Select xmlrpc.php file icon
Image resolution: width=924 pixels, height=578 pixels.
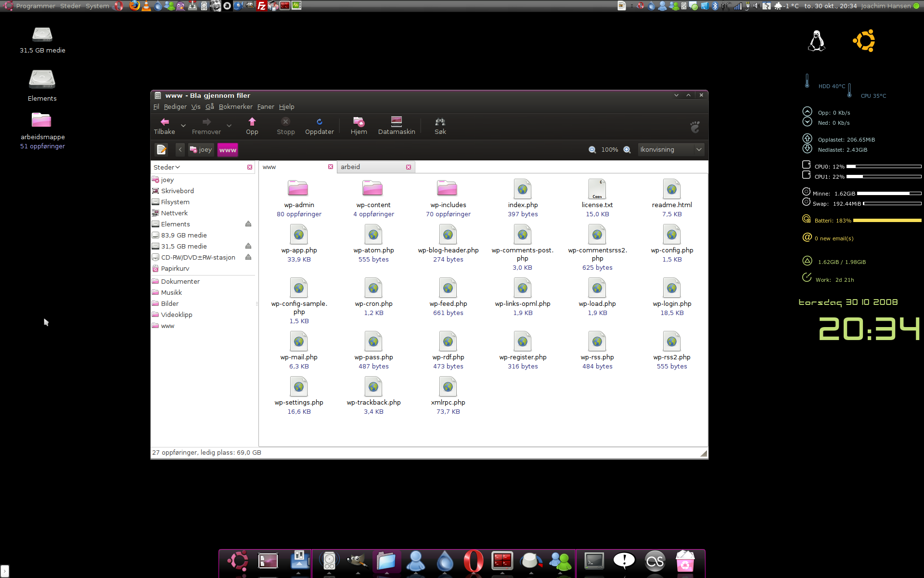pyautogui.click(x=448, y=386)
